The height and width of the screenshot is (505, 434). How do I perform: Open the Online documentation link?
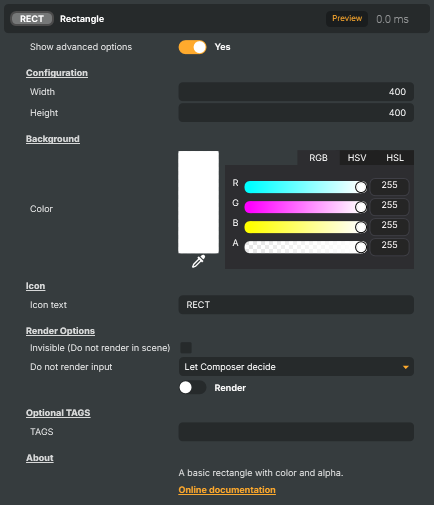227,490
